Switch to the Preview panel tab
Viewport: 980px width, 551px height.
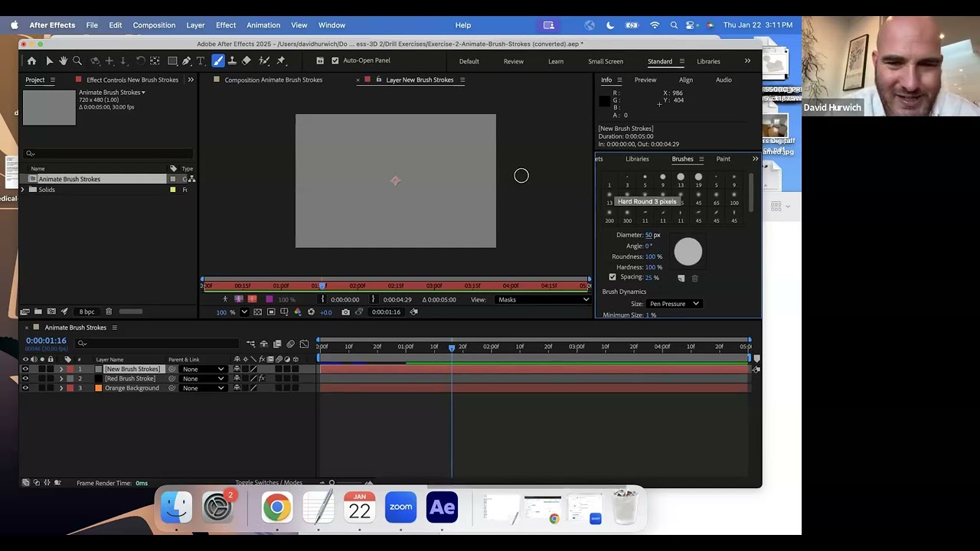click(x=645, y=80)
